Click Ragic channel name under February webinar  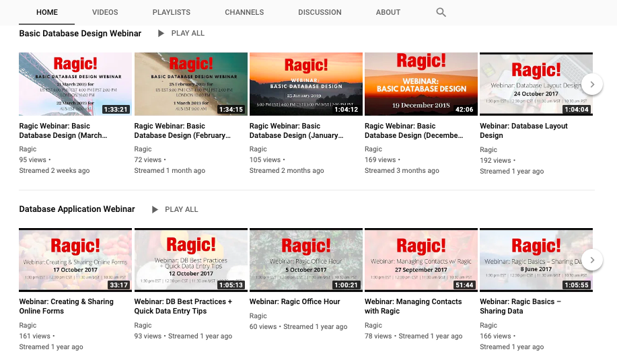(143, 149)
